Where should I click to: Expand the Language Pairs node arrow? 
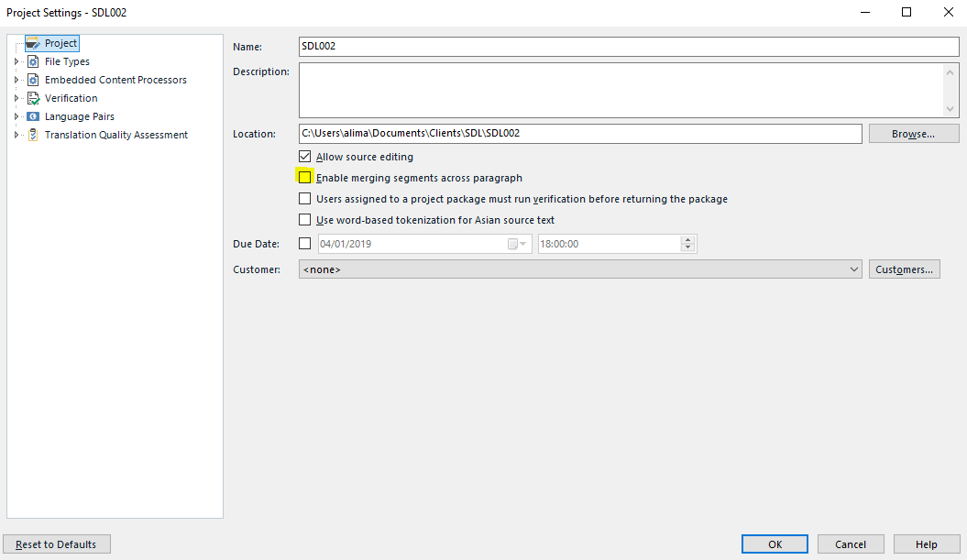(x=16, y=116)
